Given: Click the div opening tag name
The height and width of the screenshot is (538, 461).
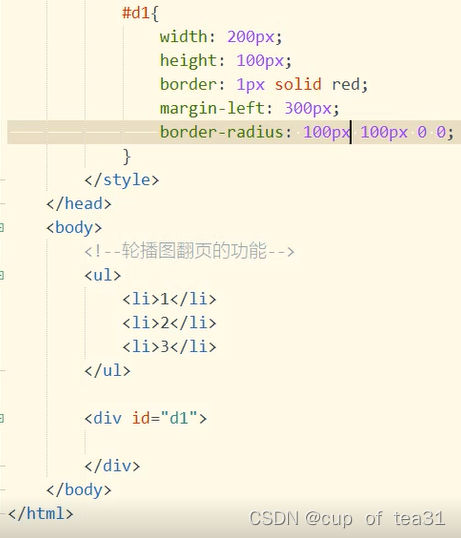Looking at the screenshot, I should click(107, 418).
